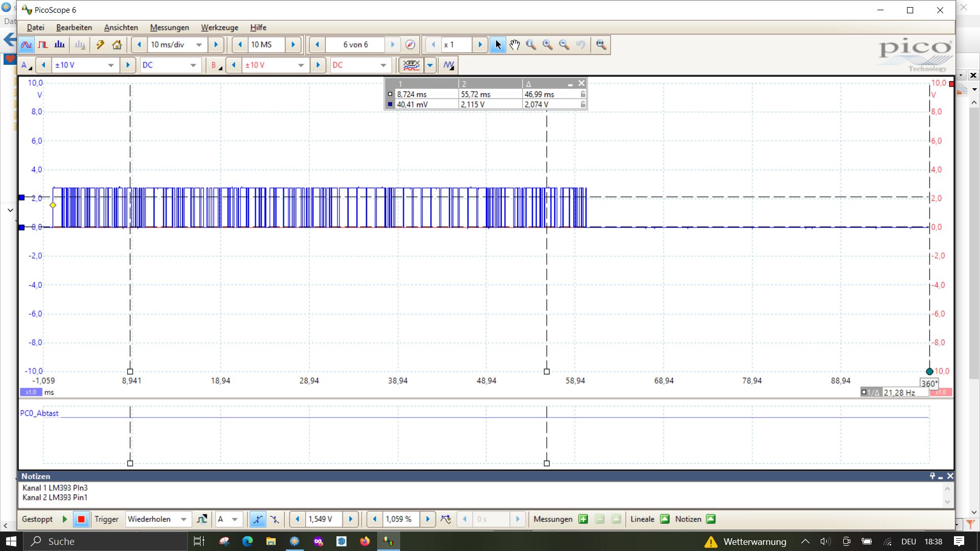The height and width of the screenshot is (551, 980).
Task: Add measurement with green plus button
Action: click(583, 519)
